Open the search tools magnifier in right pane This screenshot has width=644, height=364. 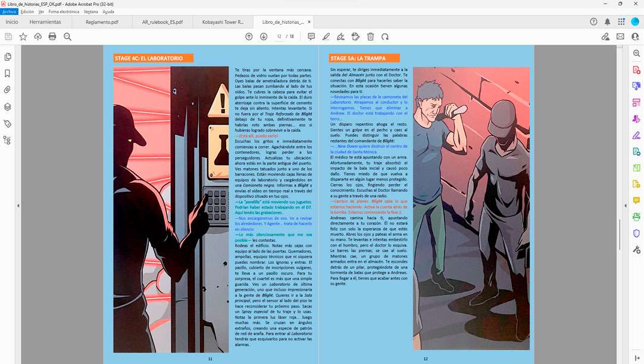coord(636,54)
